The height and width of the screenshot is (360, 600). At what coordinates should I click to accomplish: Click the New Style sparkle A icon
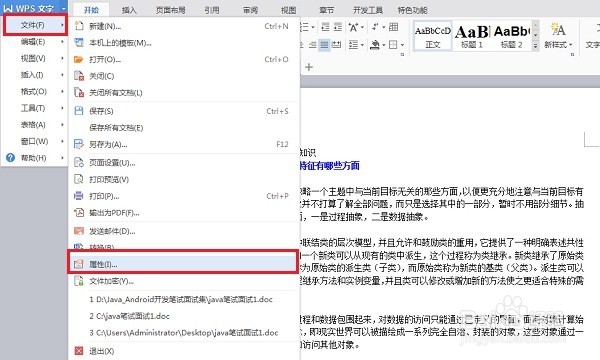[558, 29]
